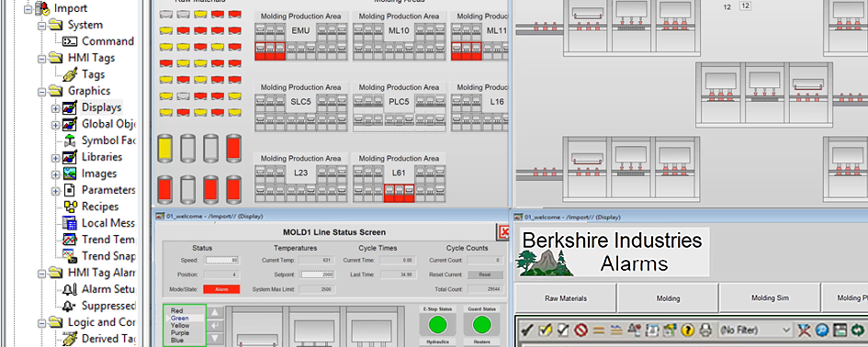Close the MOLD1 Line Status Screen

[x=503, y=232]
